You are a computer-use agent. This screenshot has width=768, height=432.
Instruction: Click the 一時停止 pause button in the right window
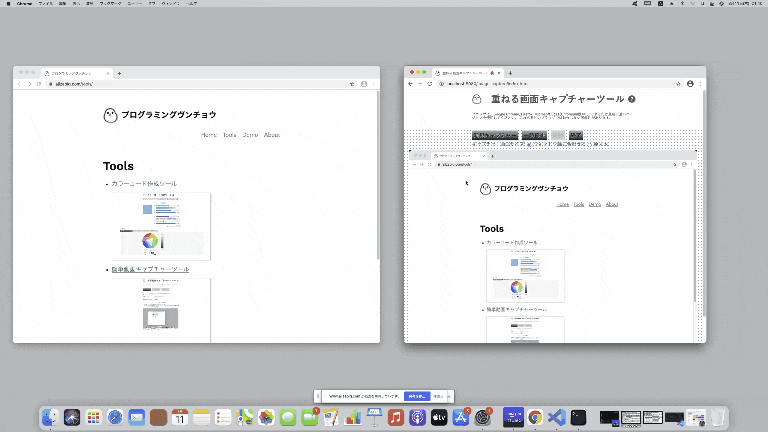point(534,135)
